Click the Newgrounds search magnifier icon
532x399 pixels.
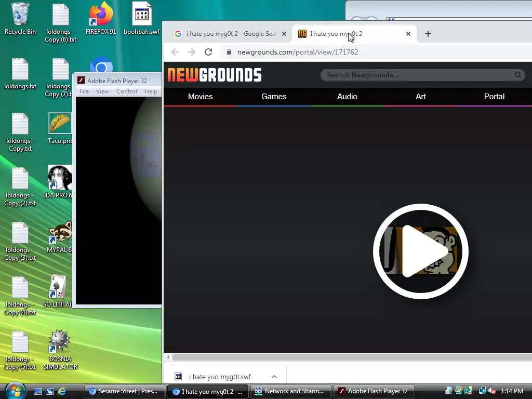(x=518, y=75)
